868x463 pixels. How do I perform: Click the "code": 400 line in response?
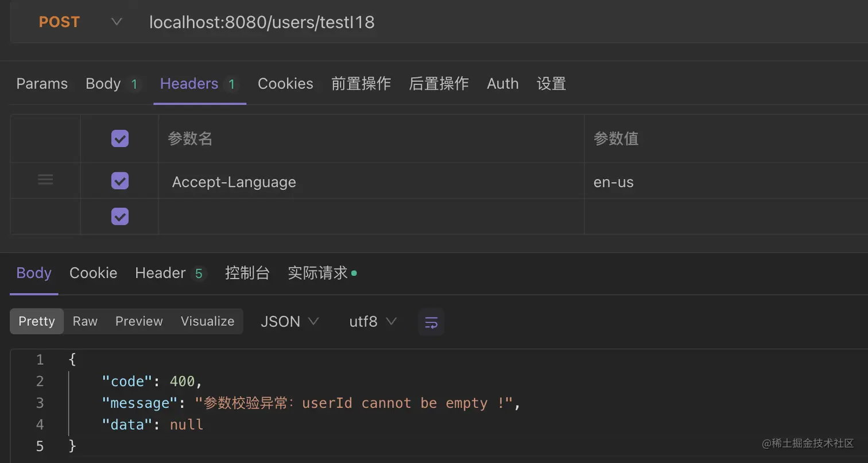coord(152,381)
